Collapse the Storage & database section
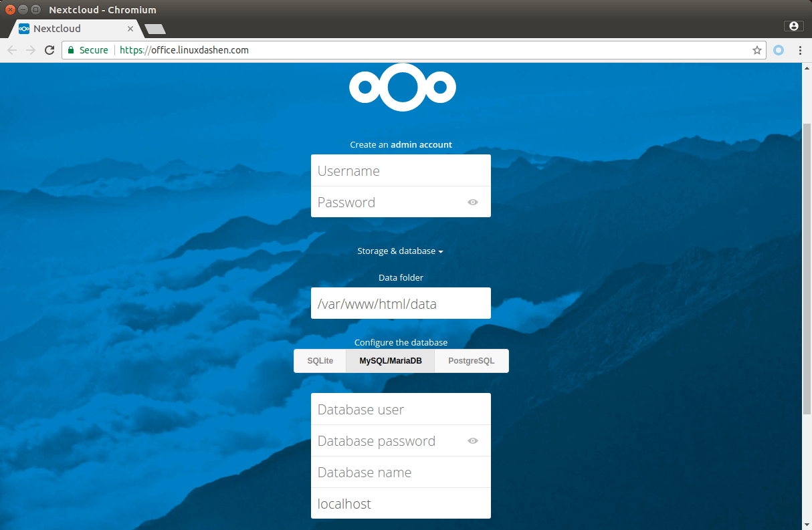Screen dimensions: 812x530 pos(400,251)
